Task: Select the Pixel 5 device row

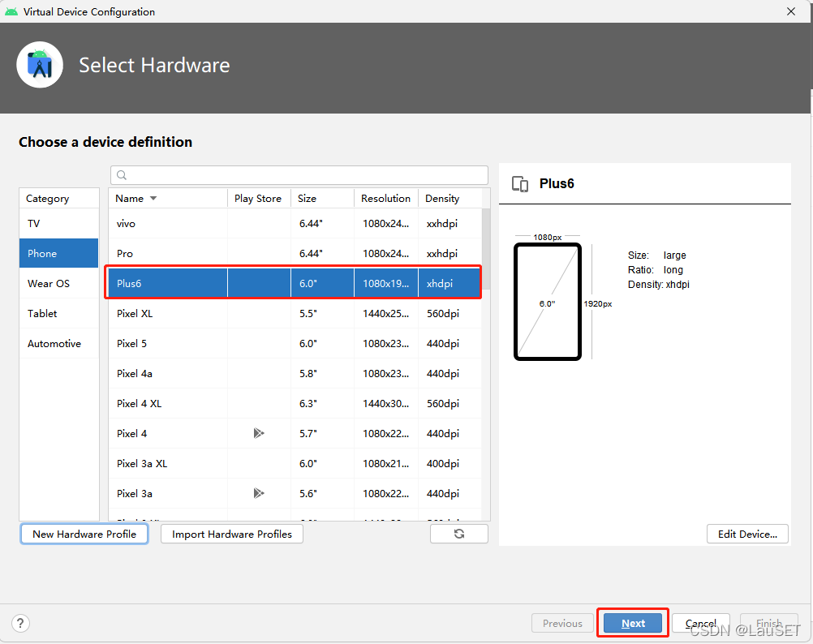Action: tap(295, 344)
